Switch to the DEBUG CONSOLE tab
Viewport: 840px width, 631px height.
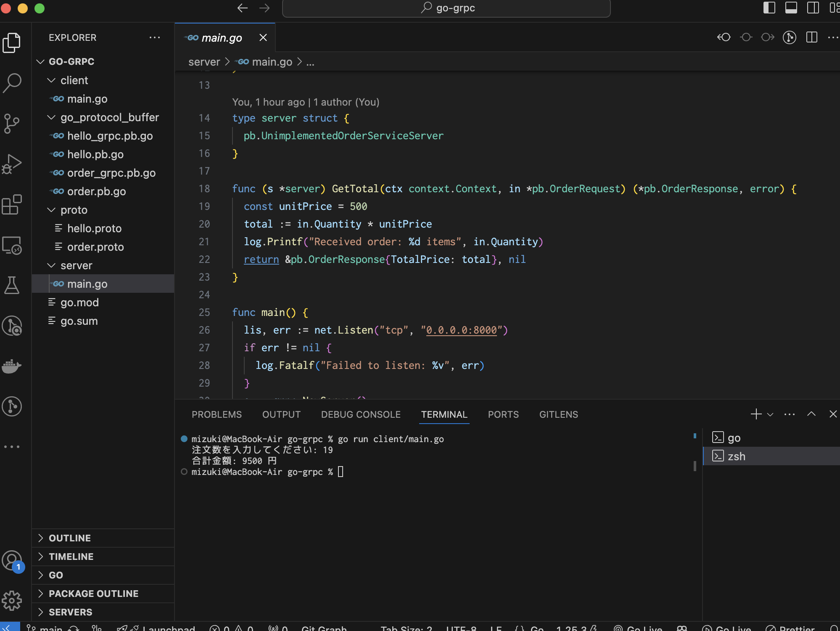[361, 414]
